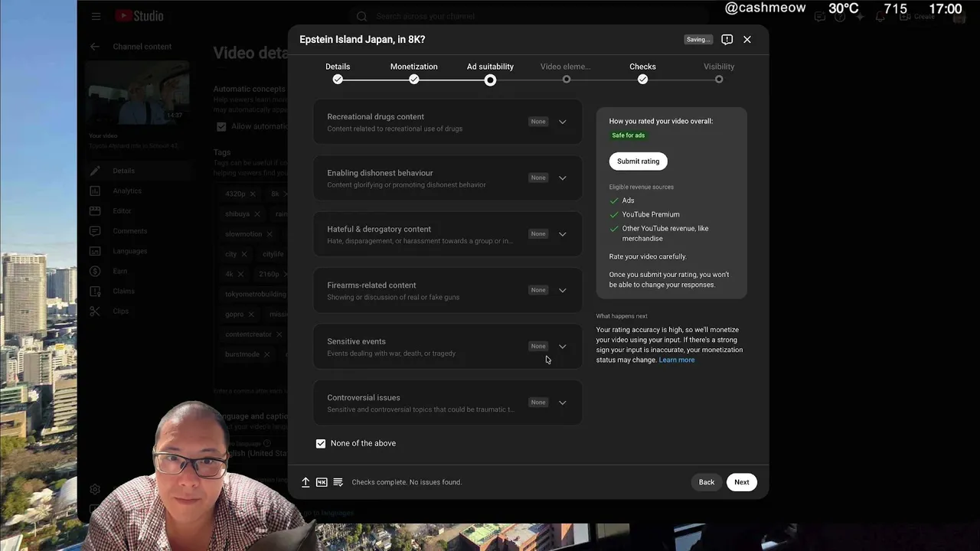Expand the Sensitive events section
This screenshot has width=980, height=551.
[x=563, y=347]
